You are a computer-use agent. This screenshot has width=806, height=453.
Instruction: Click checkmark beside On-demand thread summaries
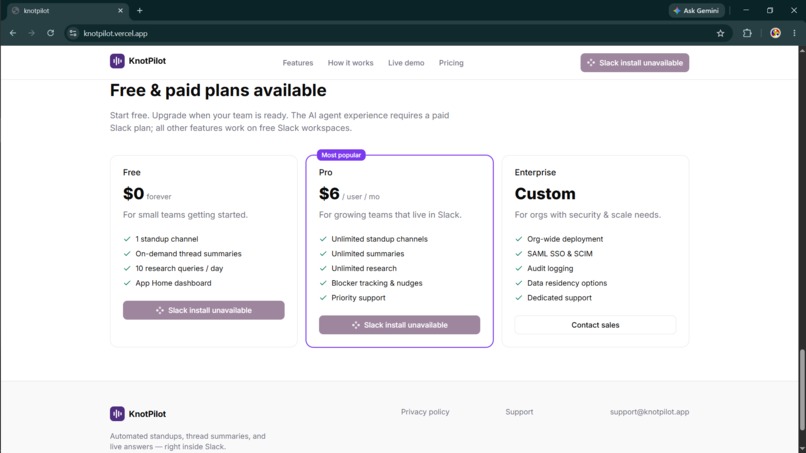pos(127,253)
